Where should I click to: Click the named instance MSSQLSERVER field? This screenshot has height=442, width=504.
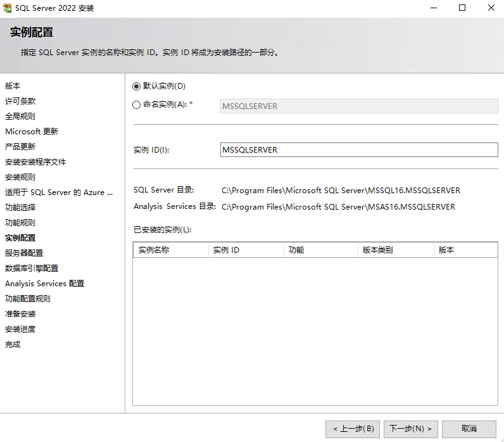[359, 106]
